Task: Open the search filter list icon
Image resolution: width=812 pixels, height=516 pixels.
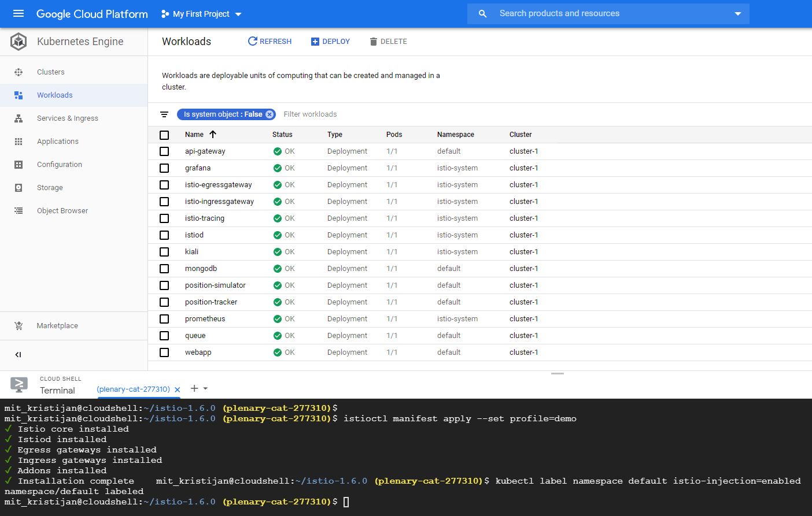Action: coord(164,114)
